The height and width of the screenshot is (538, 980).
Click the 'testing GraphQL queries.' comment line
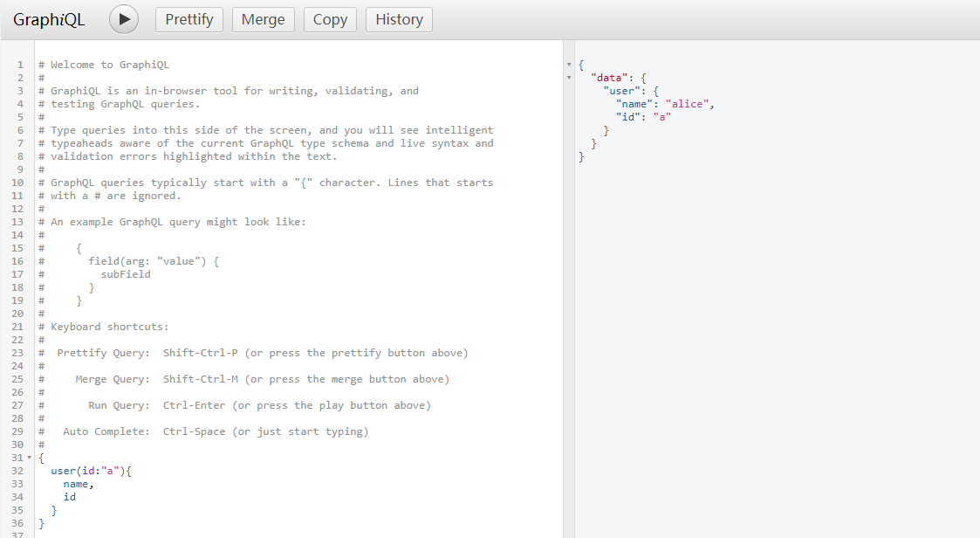click(x=120, y=104)
